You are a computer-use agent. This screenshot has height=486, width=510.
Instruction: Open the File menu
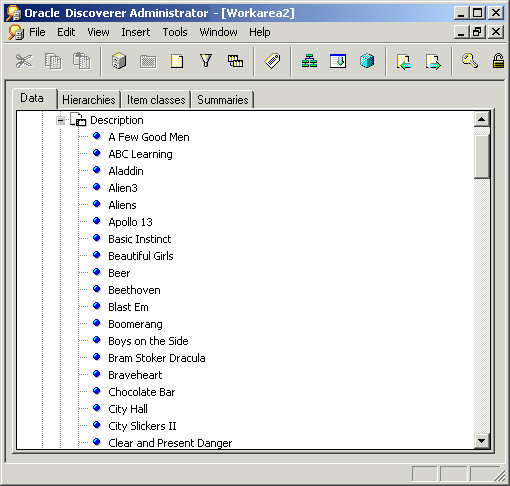coord(37,32)
